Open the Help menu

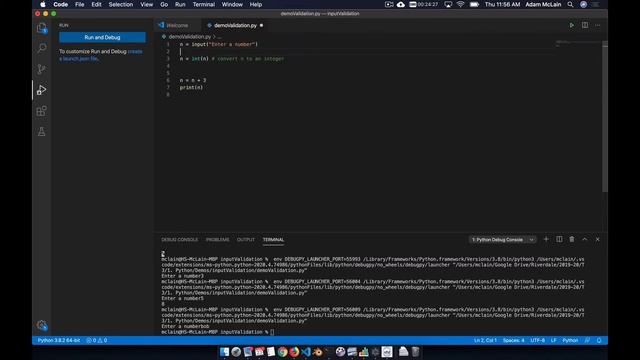coord(256,4)
